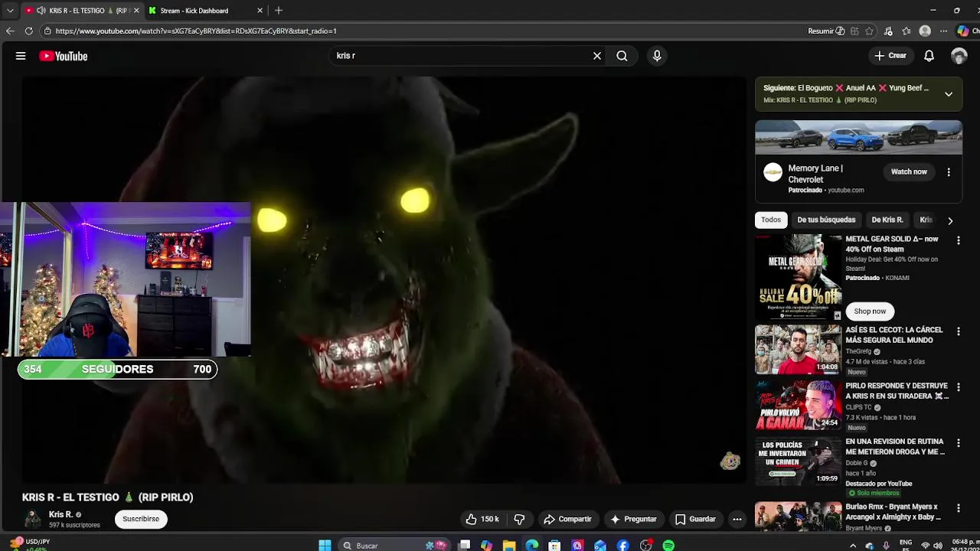The image size is (980, 551).
Task: Open options menu for METAL GEAR SOLID ad
Action: [x=958, y=240]
